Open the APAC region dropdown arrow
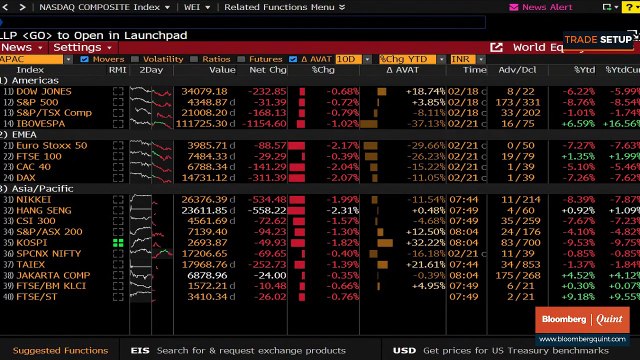 68,60
